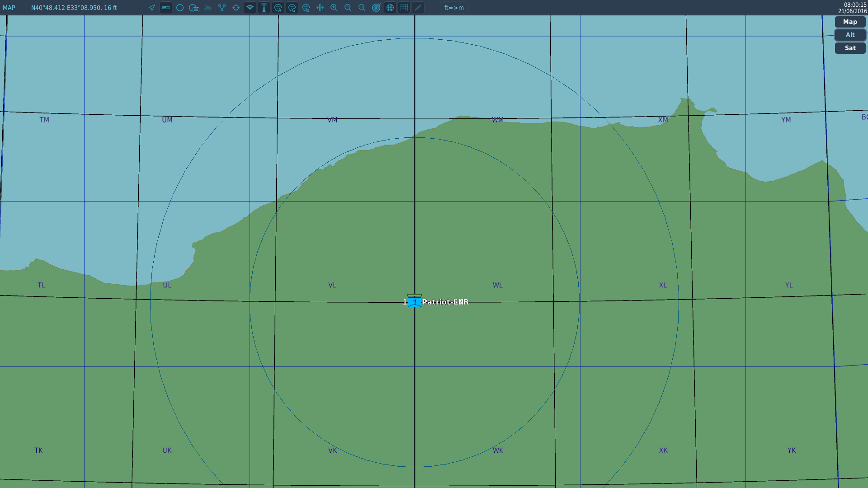Select the Patriot-LNR unit icon
Screen dimensions: 868x488
pos(415,302)
